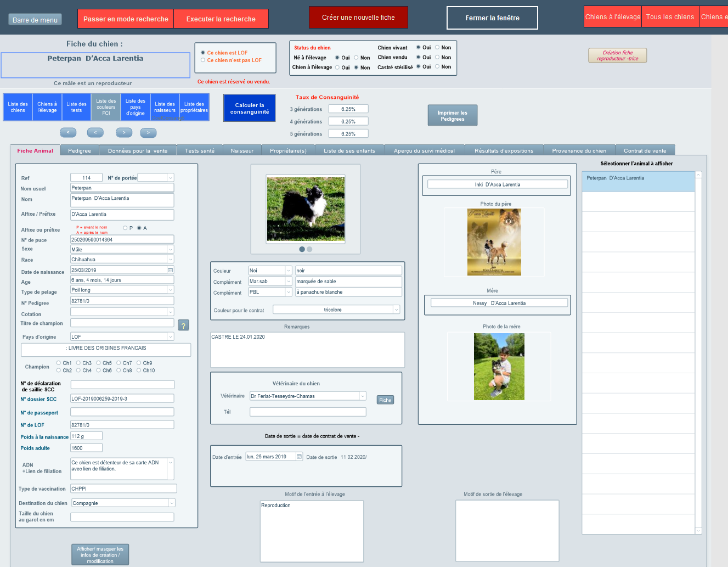
Task: Switch to the Pedigree tab
Action: (x=81, y=149)
